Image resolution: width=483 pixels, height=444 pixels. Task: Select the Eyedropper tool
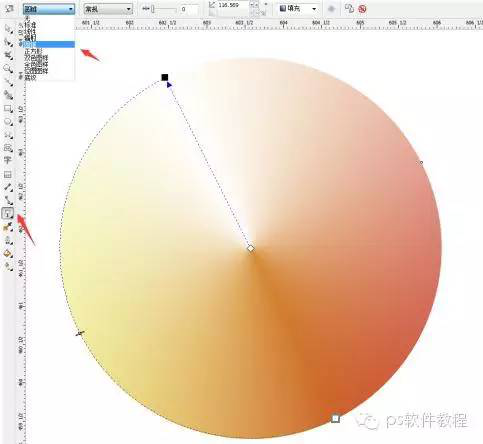click(8, 227)
